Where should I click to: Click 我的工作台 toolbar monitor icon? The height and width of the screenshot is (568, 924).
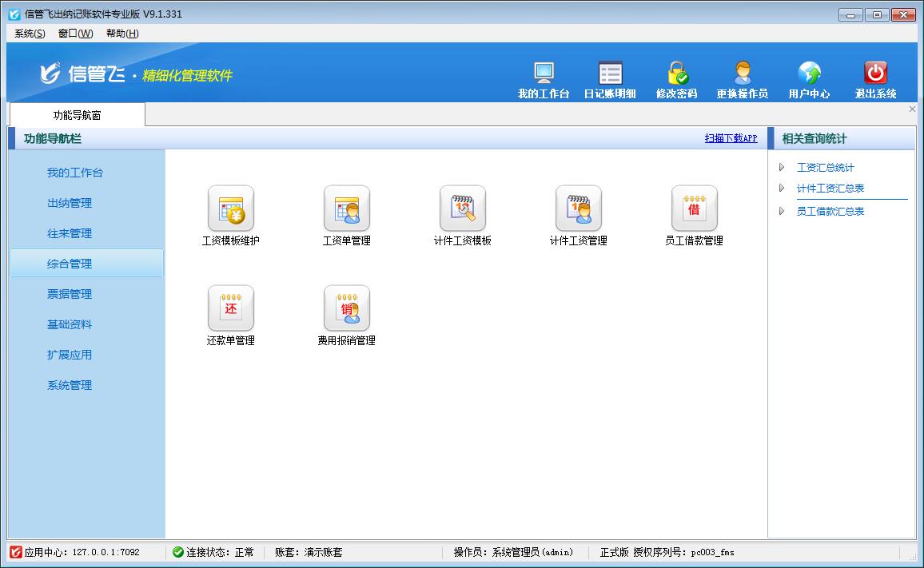[544, 73]
